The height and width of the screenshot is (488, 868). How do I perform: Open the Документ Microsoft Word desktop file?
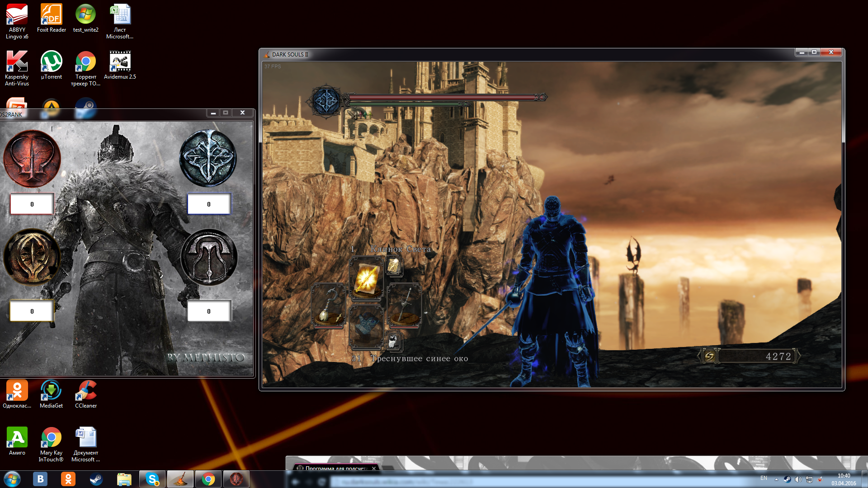click(85, 444)
